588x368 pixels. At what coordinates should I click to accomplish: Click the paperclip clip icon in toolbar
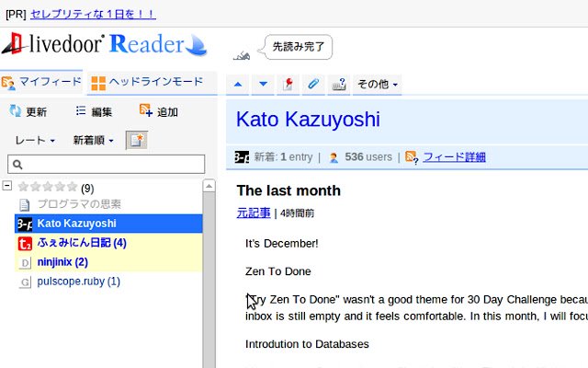pyautogui.click(x=313, y=84)
